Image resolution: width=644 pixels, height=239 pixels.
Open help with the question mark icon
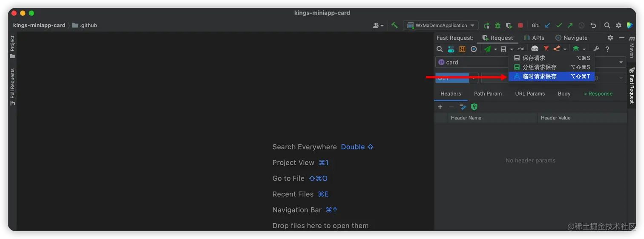click(x=607, y=49)
